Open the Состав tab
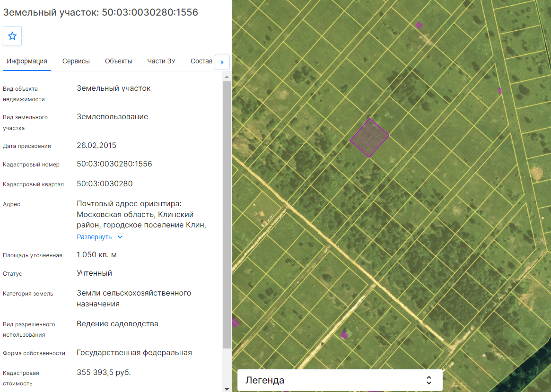The width and height of the screenshot is (551, 392). click(201, 61)
